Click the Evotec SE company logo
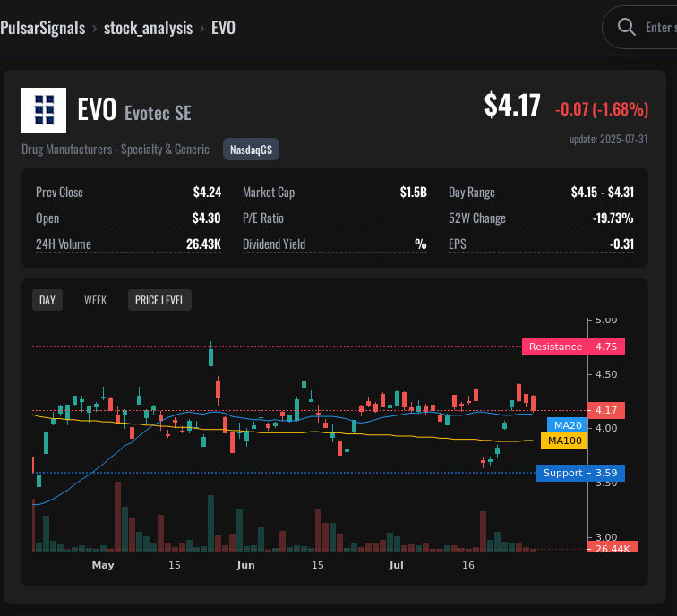The image size is (677, 616). (x=44, y=110)
